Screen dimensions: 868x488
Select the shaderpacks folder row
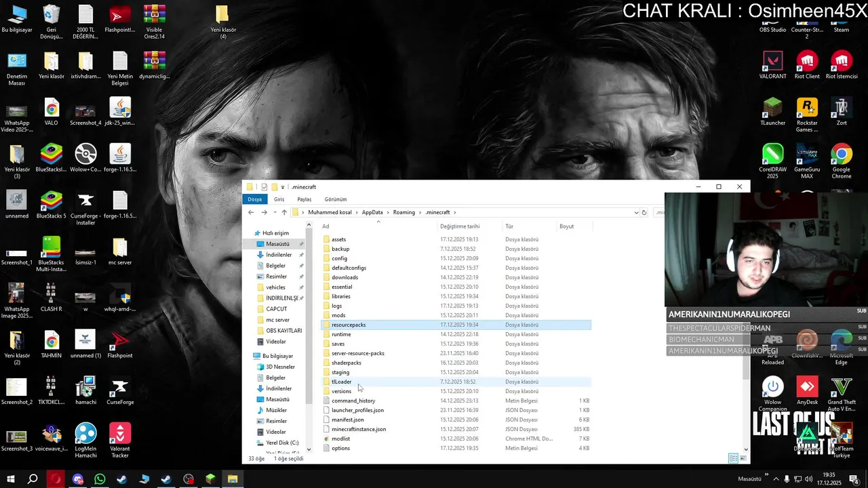tap(456, 363)
